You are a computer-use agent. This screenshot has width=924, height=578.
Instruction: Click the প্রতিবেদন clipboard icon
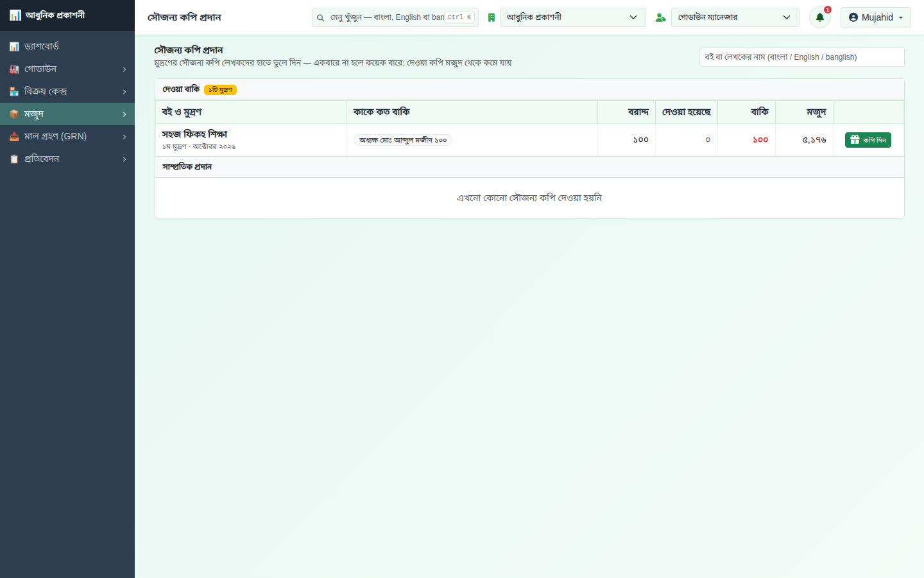(14, 159)
